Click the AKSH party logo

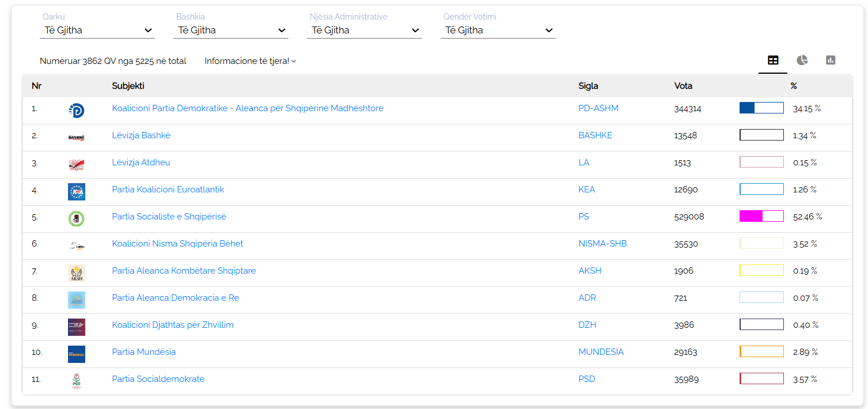coord(76,273)
